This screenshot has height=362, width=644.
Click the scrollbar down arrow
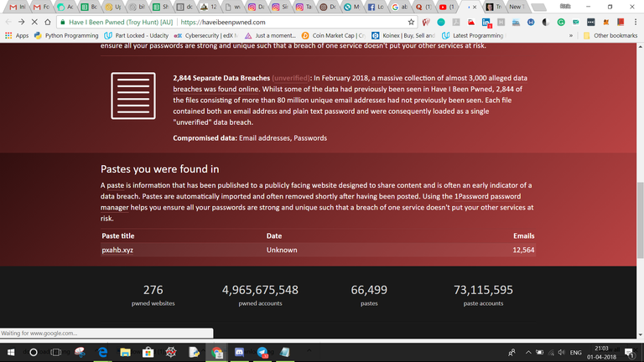pyautogui.click(x=641, y=334)
